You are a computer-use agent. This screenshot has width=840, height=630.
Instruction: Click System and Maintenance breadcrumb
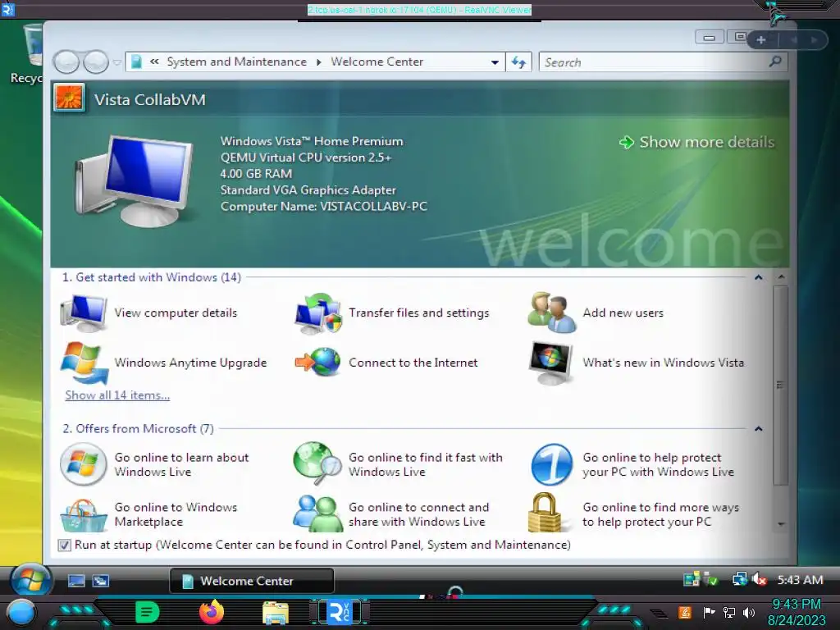(x=237, y=62)
